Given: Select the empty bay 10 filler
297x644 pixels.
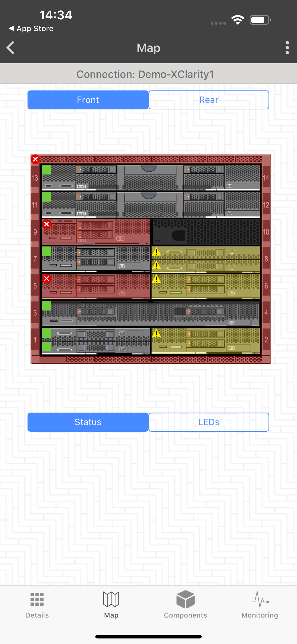Looking at the screenshot, I should 206,232.
